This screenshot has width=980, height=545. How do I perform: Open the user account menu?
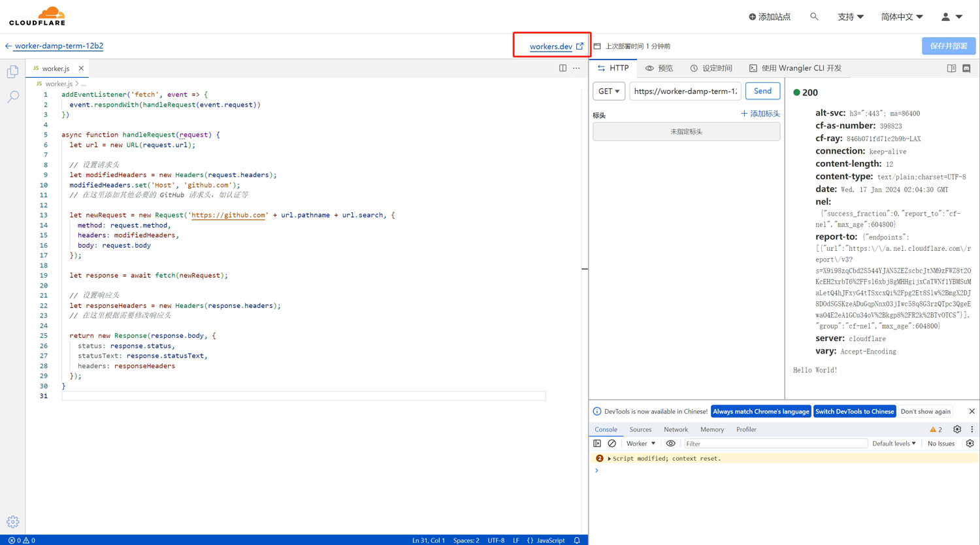pos(952,17)
